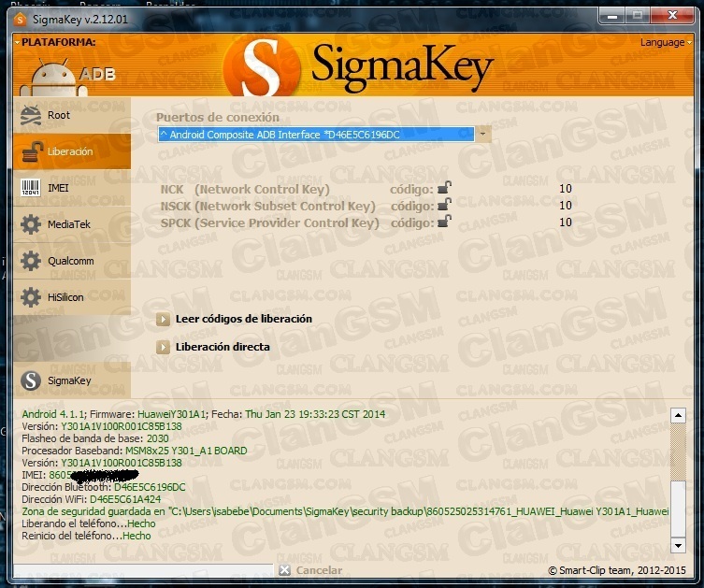Click the Qualcomm gear icon
The width and height of the screenshot is (704, 588).
(x=31, y=261)
